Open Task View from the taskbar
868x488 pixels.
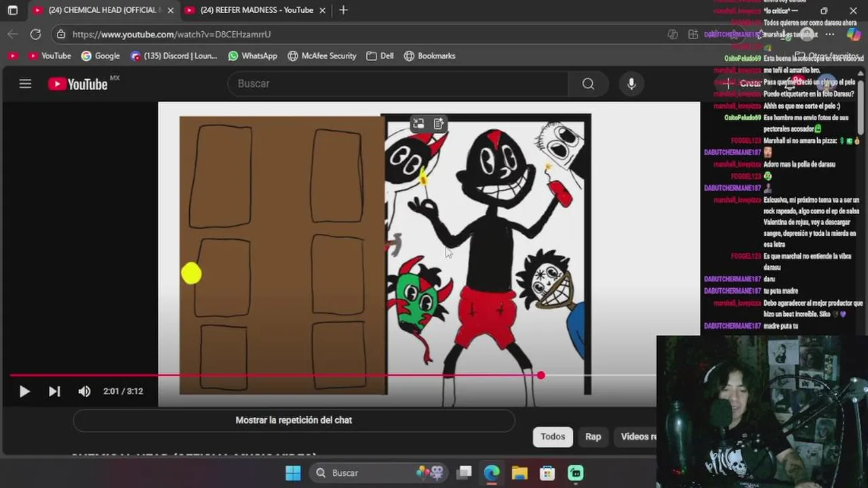point(464,473)
